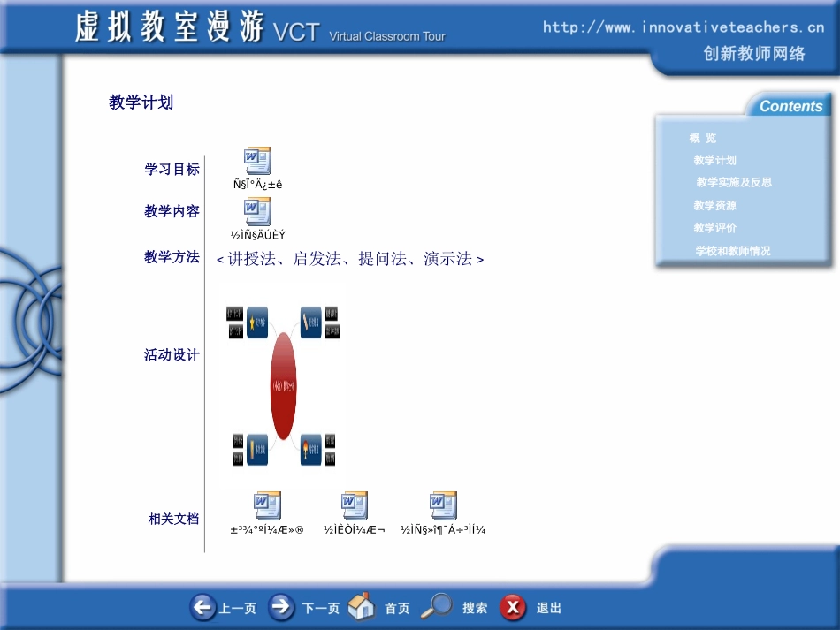Click the 教学内容 label
Screen dimensions: 840x630
pos(172,211)
